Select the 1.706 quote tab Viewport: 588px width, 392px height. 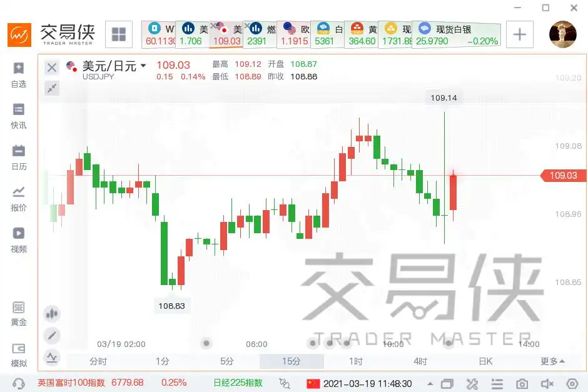point(193,34)
